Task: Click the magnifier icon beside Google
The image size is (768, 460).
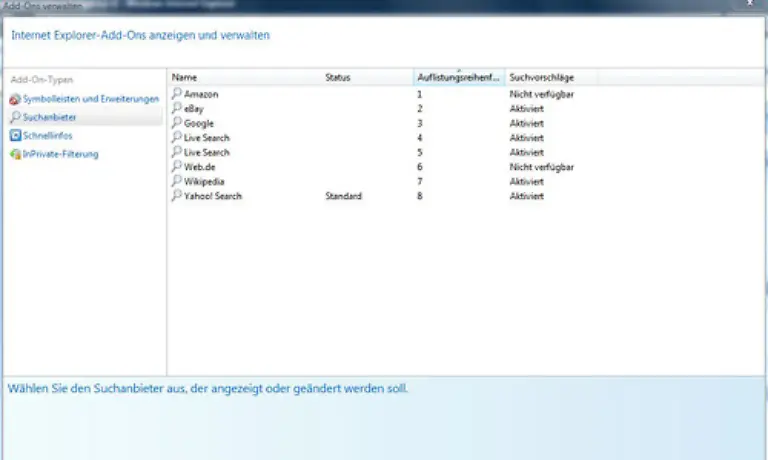Action: click(x=177, y=122)
